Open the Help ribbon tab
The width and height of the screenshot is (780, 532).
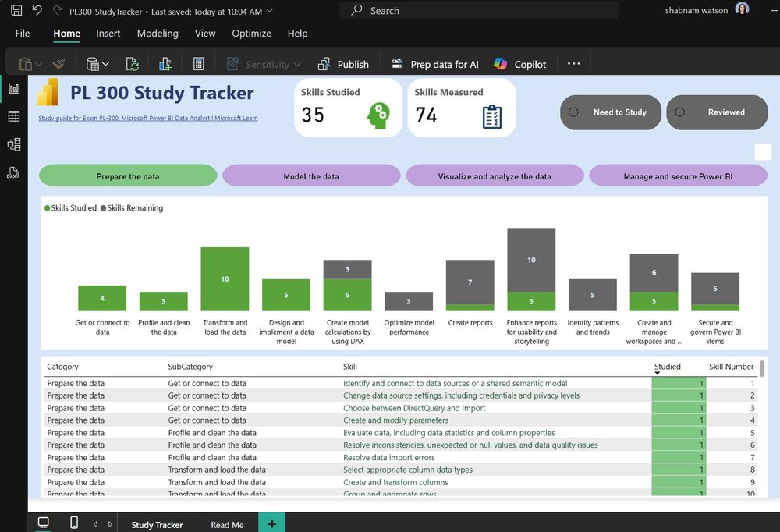[297, 34]
